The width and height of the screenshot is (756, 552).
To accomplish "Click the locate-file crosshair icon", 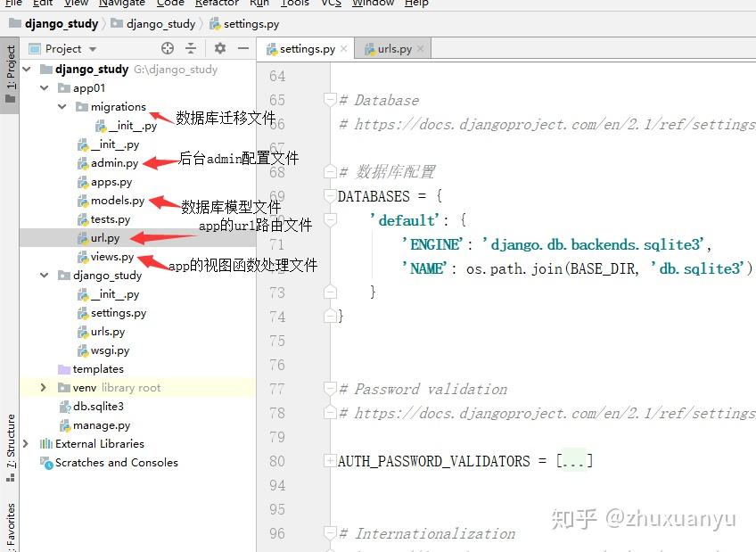I will pyautogui.click(x=168, y=48).
